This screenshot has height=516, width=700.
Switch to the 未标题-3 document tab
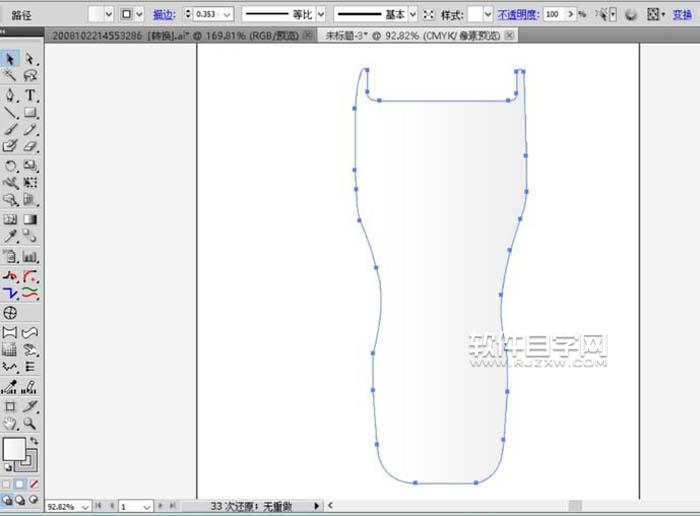coord(410,34)
